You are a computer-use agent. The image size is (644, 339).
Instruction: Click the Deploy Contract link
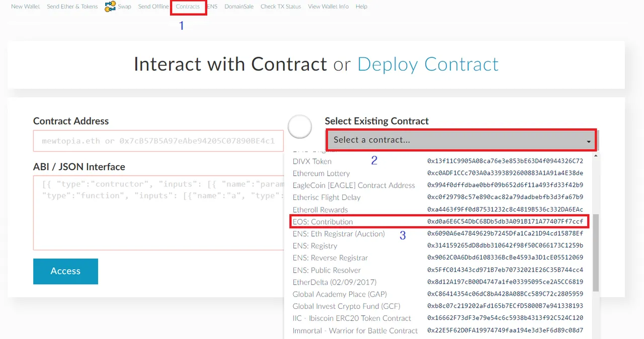(x=428, y=64)
